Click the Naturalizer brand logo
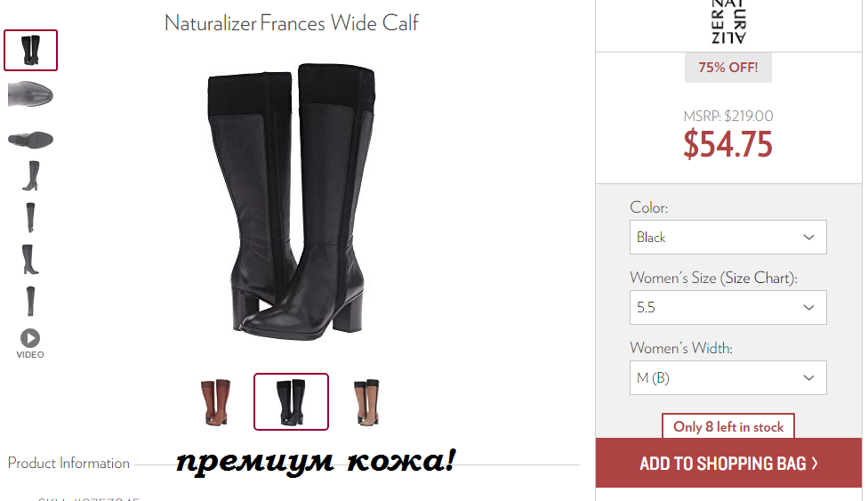The height and width of the screenshot is (501, 868). click(728, 22)
